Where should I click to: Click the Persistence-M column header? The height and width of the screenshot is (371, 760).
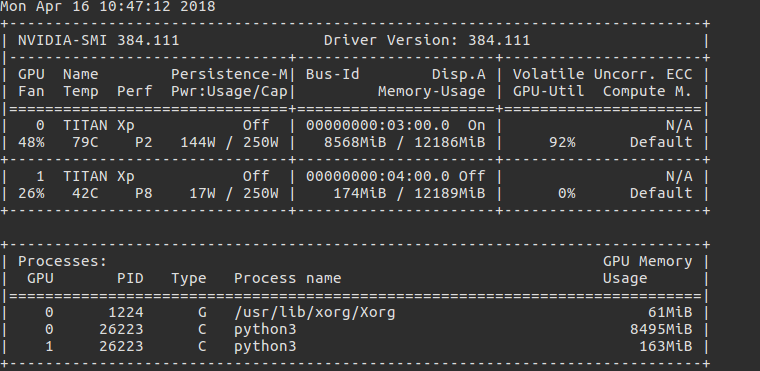coord(229,74)
